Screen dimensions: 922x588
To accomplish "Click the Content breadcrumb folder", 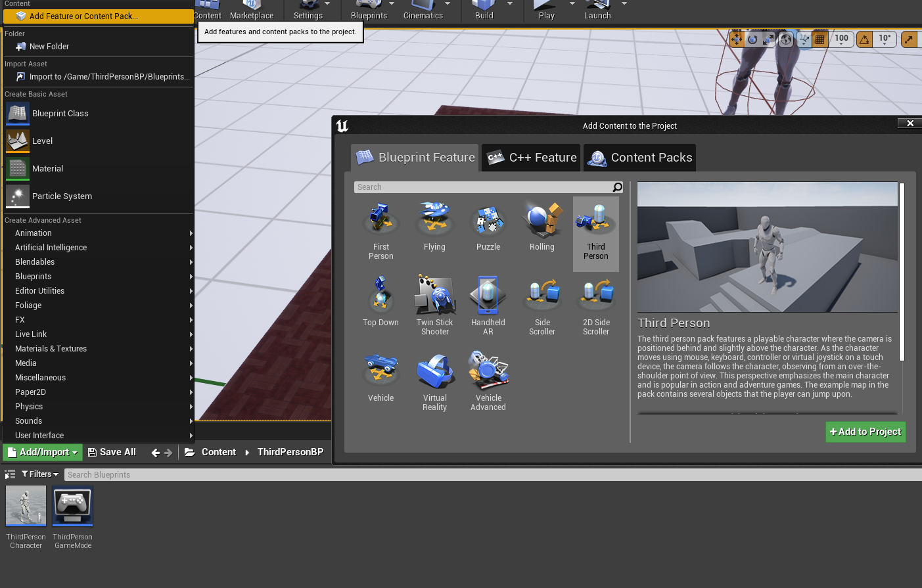I will (x=218, y=452).
